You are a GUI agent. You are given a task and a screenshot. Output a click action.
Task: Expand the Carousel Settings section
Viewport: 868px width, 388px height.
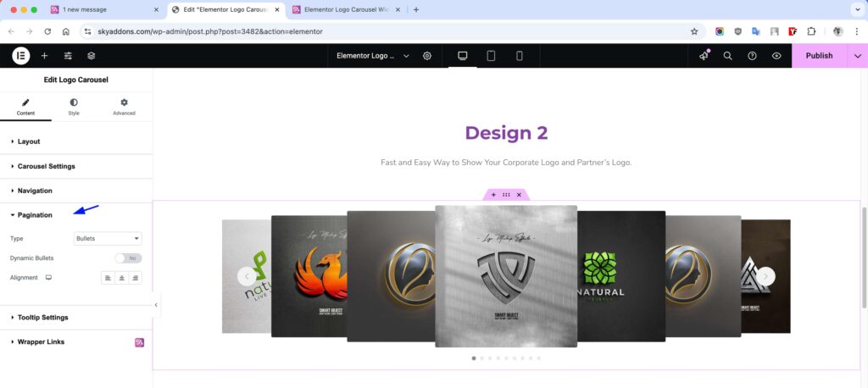75,166
